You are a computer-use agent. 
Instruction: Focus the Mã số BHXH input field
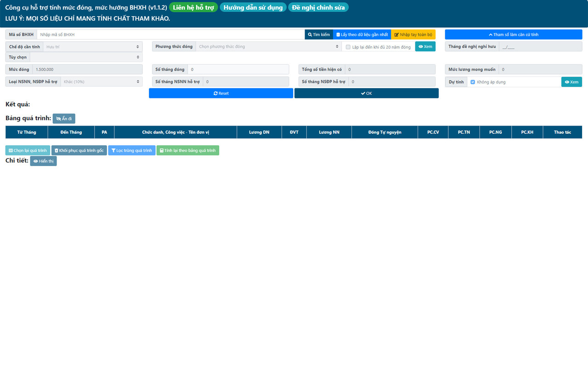(170, 34)
